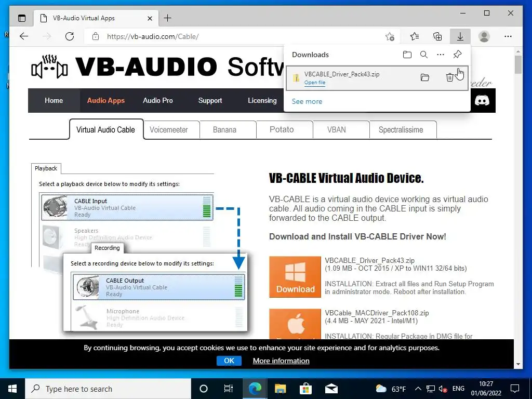Switch to the Banana tab
This screenshot has width=532, height=399.
click(x=228, y=129)
